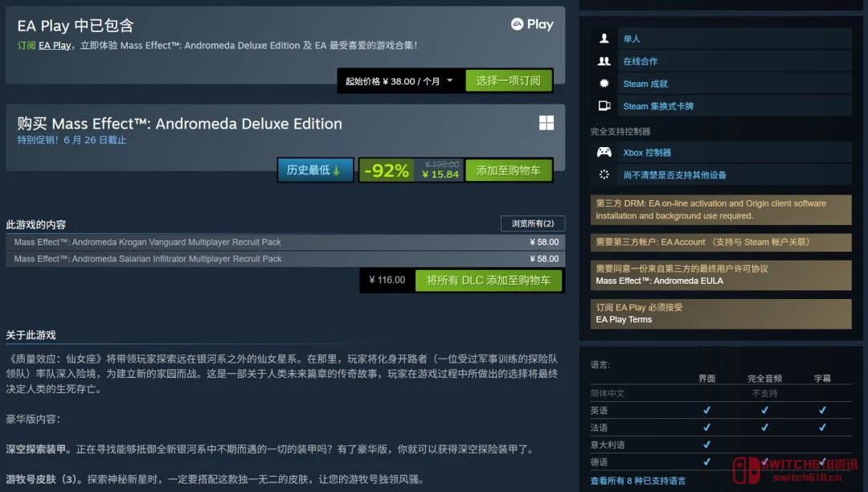868x492 pixels.
Task: Click 查看所有 8 种已支持语言 link
Action: tap(637, 481)
